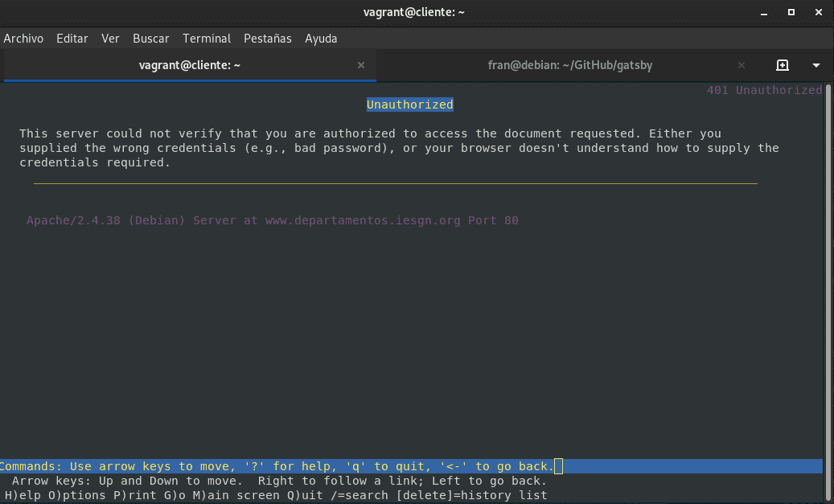Open the Editar menu
Screen dimensions: 834x504
tap(72, 39)
